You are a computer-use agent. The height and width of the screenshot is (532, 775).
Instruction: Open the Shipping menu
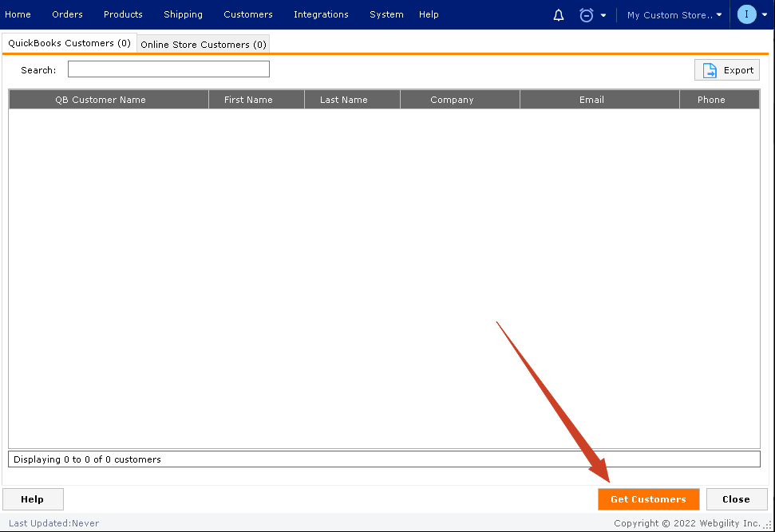(x=183, y=14)
